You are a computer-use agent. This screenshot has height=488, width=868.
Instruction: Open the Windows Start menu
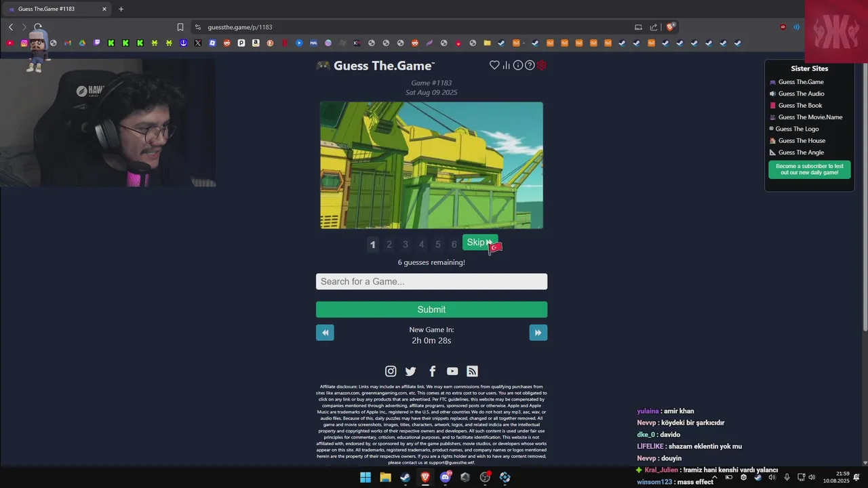[366, 477]
